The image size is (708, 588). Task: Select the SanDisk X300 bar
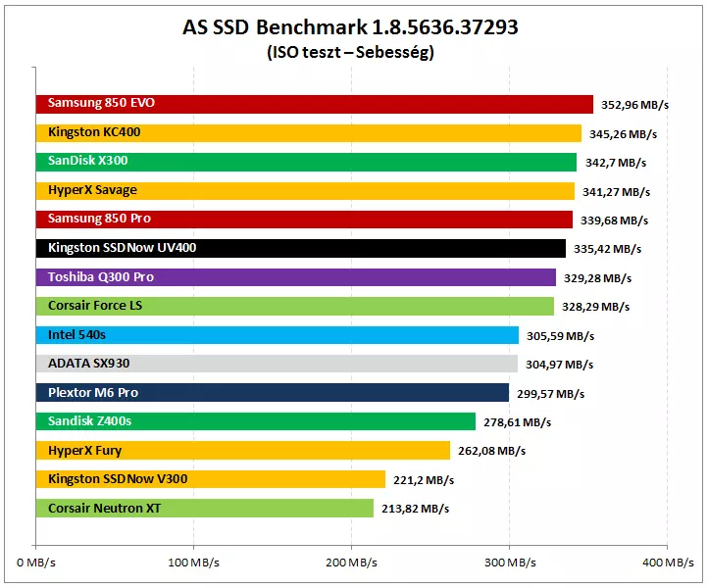click(306, 162)
